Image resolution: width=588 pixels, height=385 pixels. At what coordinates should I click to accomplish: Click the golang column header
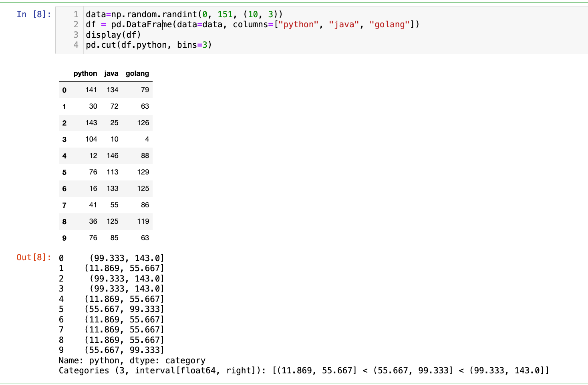click(x=137, y=73)
